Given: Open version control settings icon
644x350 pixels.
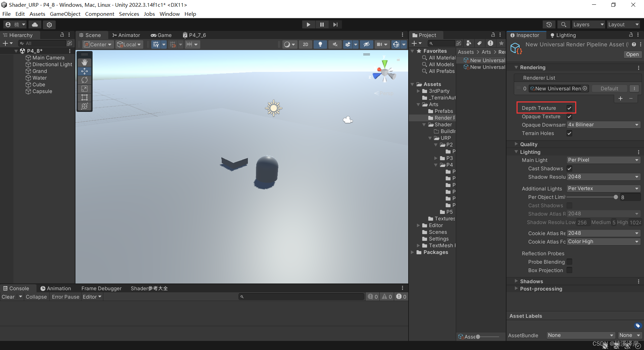Looking at the screenshot, I should 49,25.
